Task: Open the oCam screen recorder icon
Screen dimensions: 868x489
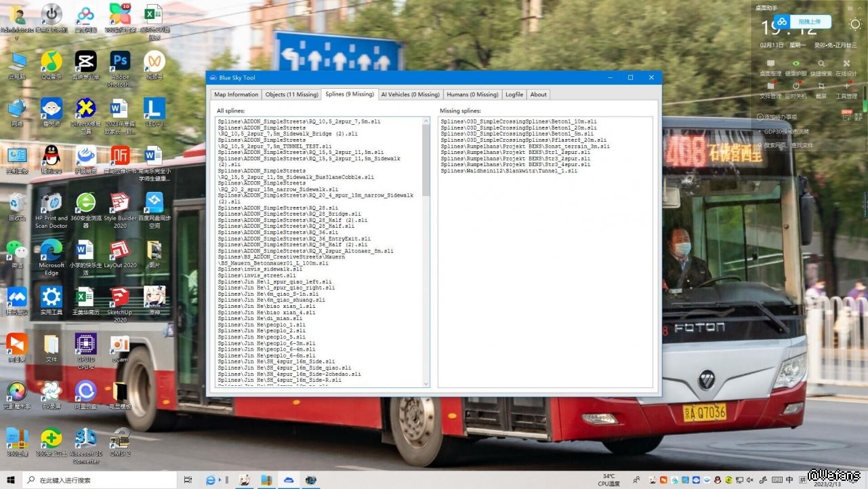Action: [120, 345]
